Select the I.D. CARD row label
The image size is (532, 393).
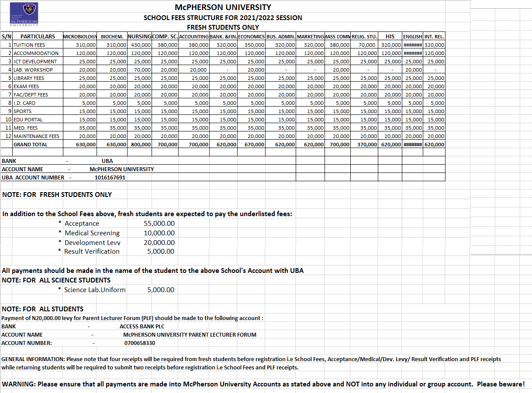click(24, 103)
